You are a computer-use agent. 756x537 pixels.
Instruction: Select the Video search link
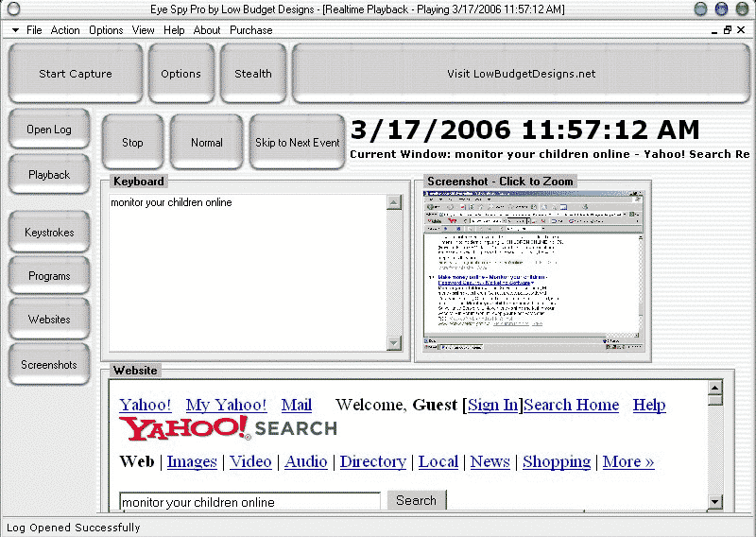pyautogui.click(x=250, y=461)
